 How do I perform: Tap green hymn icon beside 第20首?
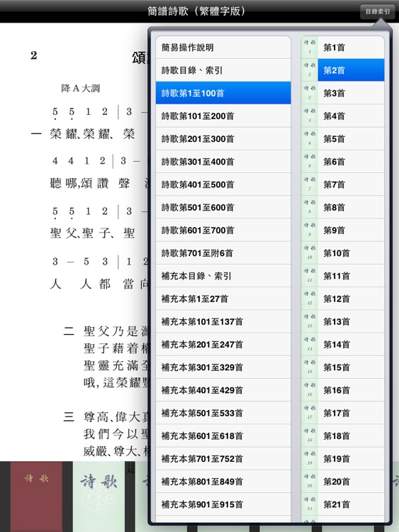pyautogui.click(x=310, y=482)
